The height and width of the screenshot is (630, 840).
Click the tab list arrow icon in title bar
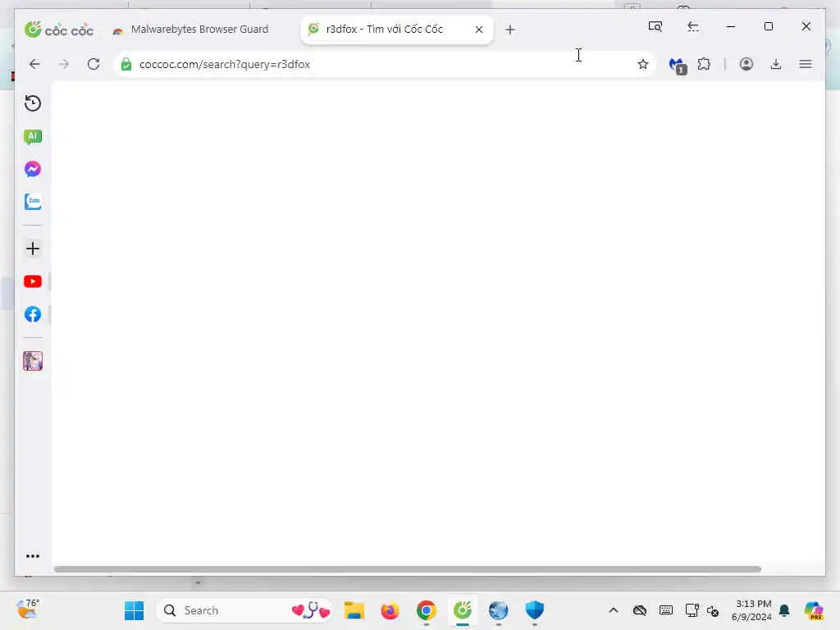pyautogui.click(x=693, y=26)
